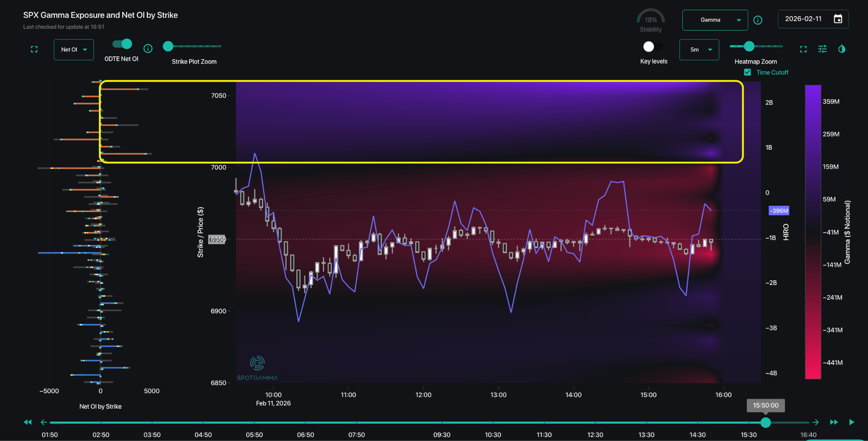Open the 5m interval dropdown
The width and height of the screenshot is (868, 441).
pyautogui.click(x=699, y=50)
